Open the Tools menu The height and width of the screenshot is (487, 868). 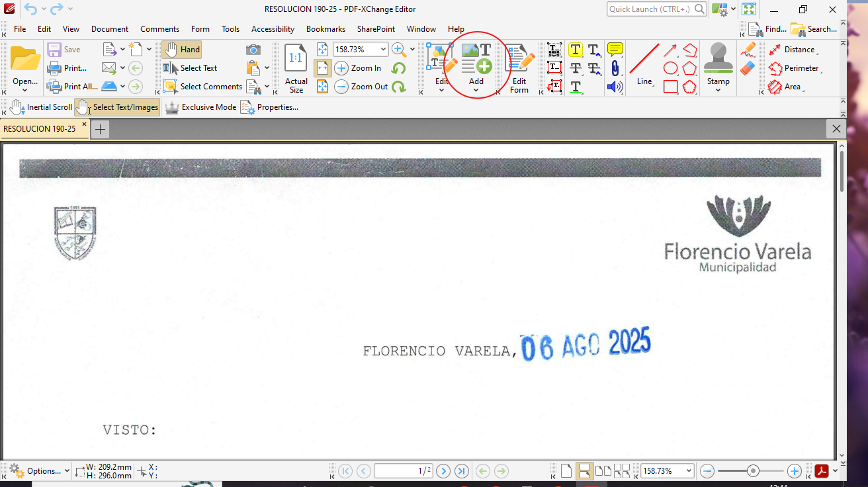coord(230,28)
